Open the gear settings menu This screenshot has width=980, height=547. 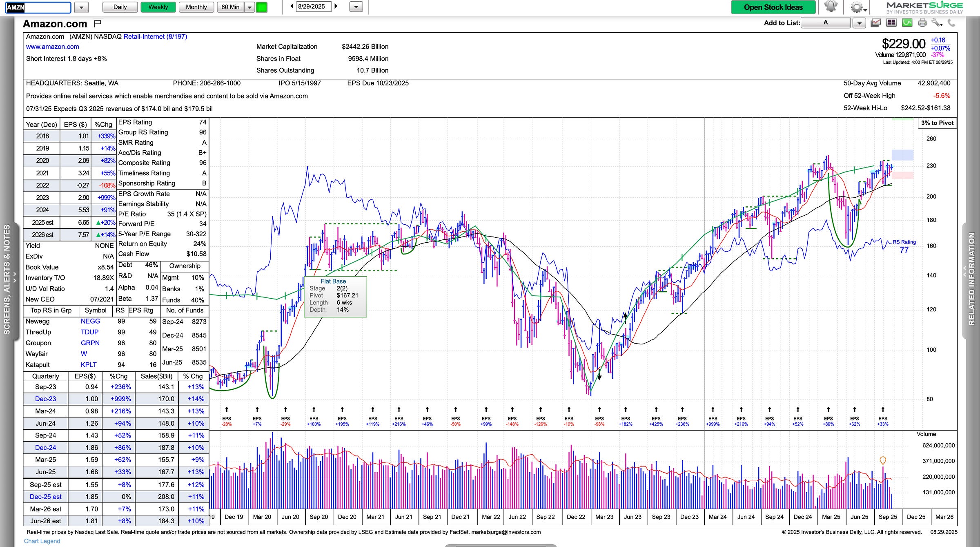point(856,7)
